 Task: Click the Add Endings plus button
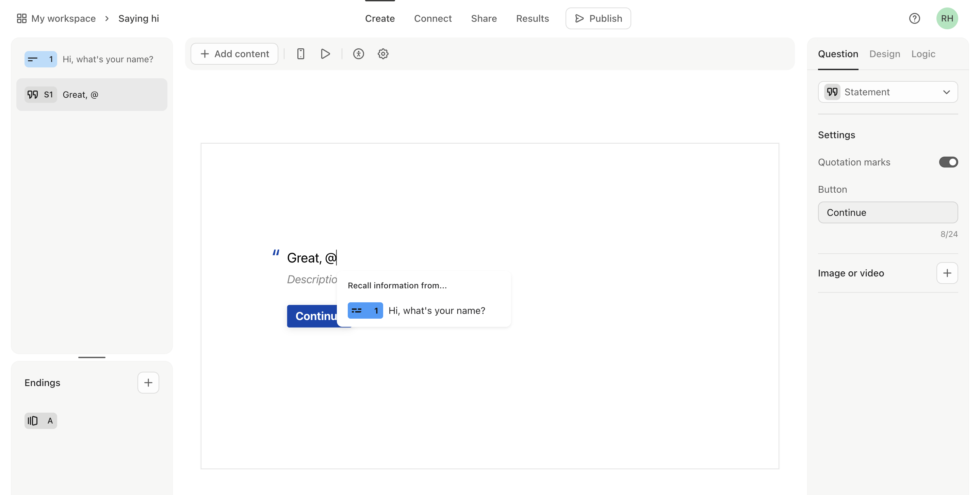pyautogui.click(x=148, y=382)
